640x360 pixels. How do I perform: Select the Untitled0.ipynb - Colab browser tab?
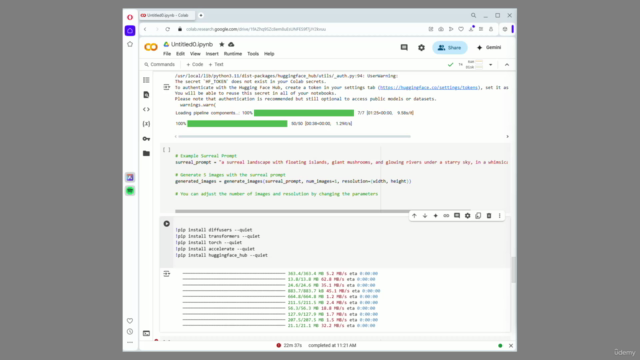(167, 16)
